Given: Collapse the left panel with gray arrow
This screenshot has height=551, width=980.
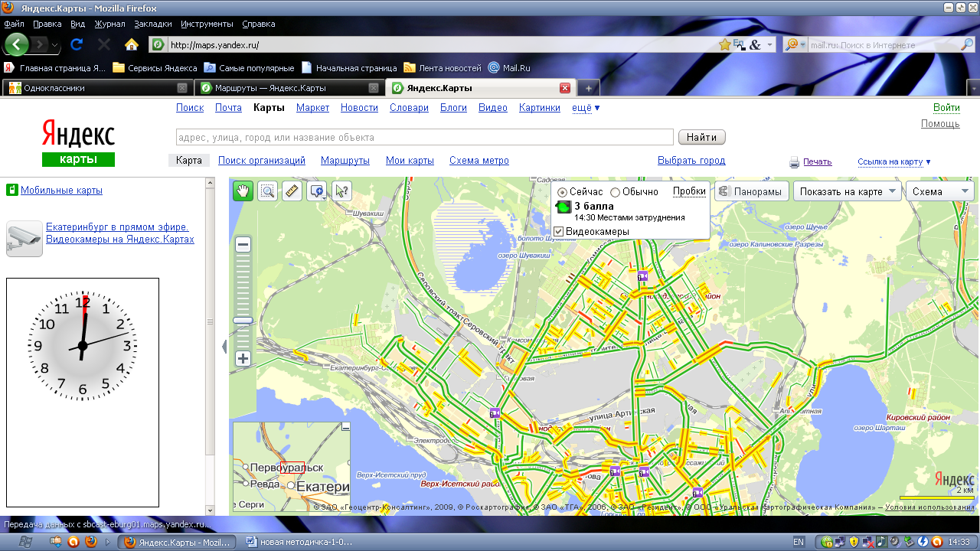Looking at the screenshot, I should (x=224, y=347).
